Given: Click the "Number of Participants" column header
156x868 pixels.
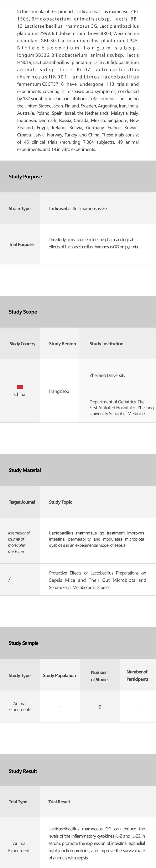Looking at the screenshot, I should pos(137,675).
